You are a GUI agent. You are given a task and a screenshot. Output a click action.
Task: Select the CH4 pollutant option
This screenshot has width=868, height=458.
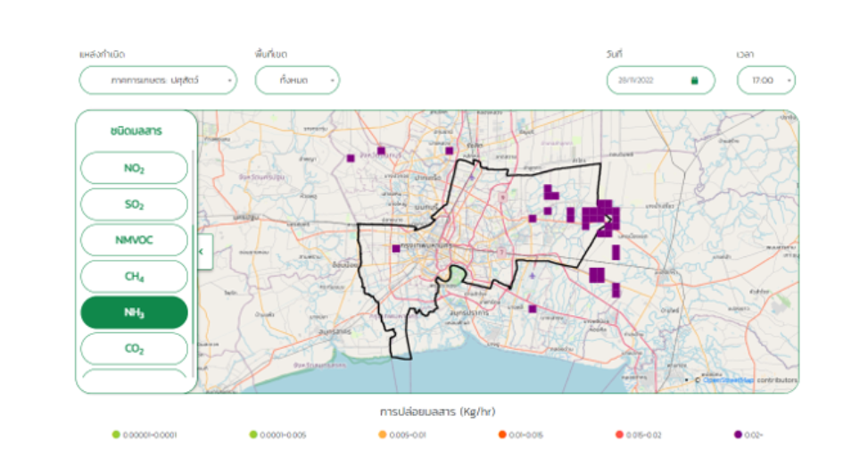(134, 277)
